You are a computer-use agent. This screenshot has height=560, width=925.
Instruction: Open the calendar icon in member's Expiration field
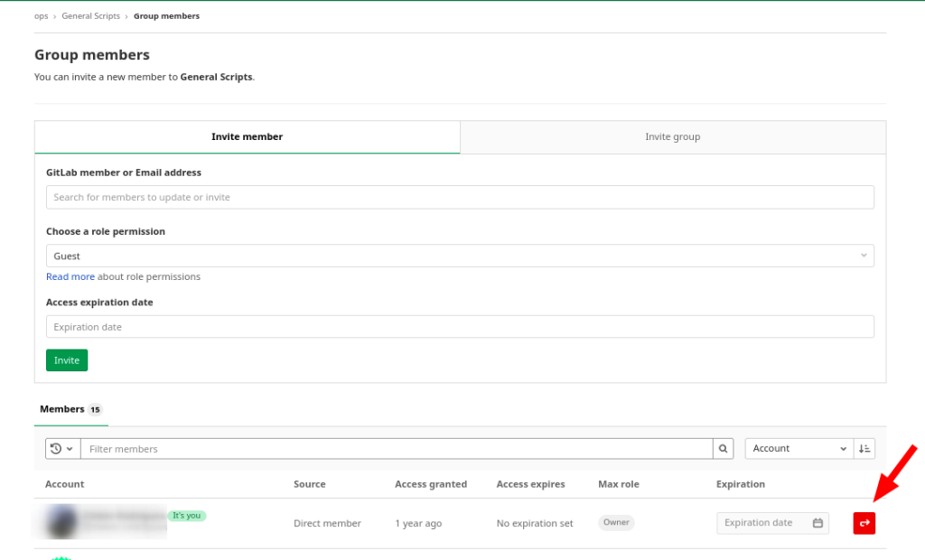click(819, 523)
